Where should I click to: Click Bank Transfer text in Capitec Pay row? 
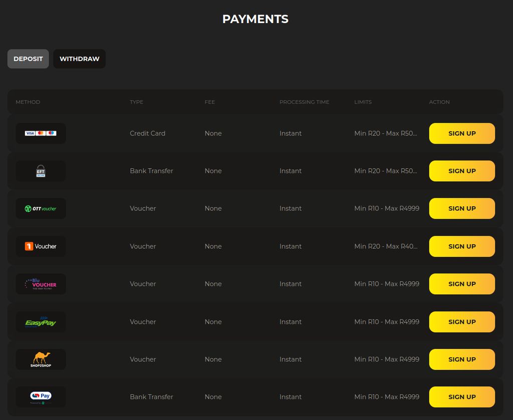tap(151, 397)
